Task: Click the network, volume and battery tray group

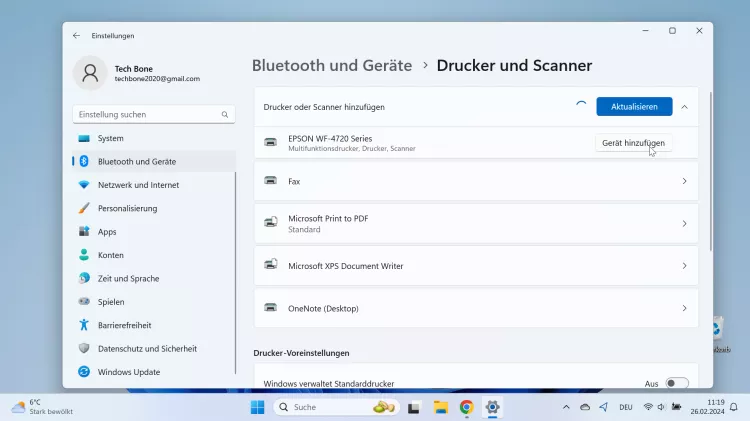Action: 662,407
